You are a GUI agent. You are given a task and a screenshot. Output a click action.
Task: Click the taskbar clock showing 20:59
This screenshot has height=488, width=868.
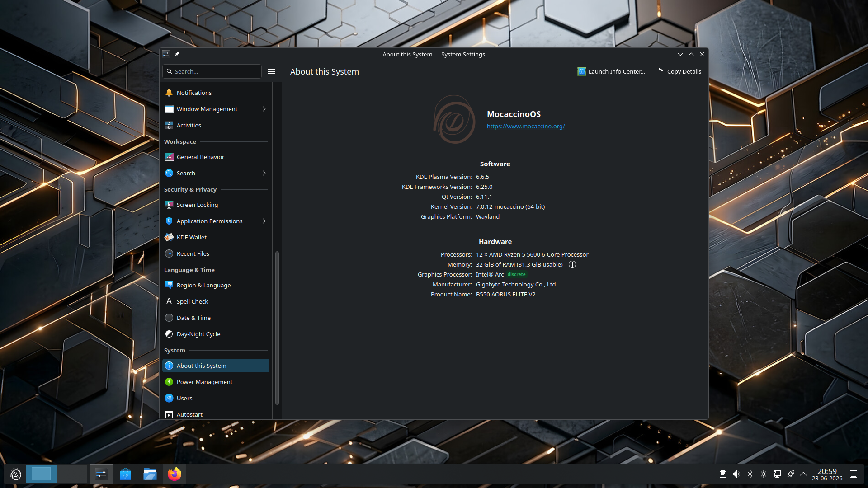(x=827, y=474)
